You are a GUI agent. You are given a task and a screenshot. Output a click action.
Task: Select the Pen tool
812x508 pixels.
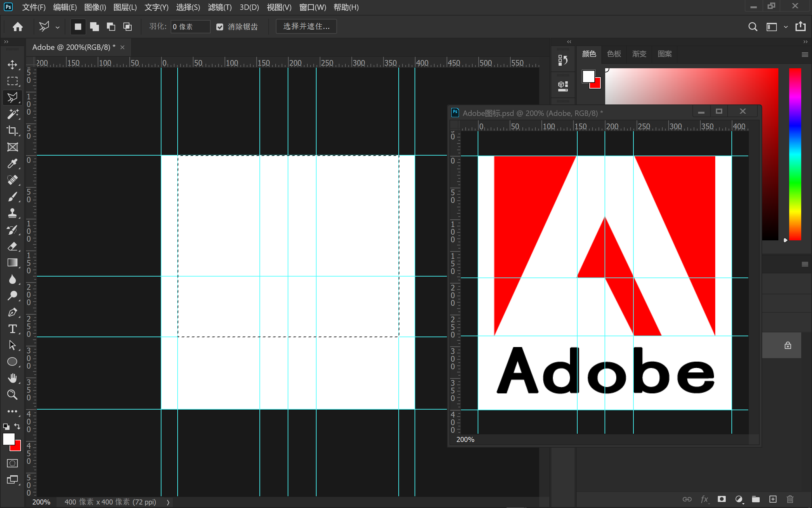click(x=12, y=312)
